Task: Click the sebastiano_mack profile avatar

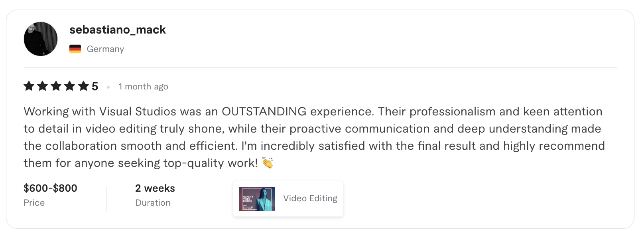Action: pos(41,39)
